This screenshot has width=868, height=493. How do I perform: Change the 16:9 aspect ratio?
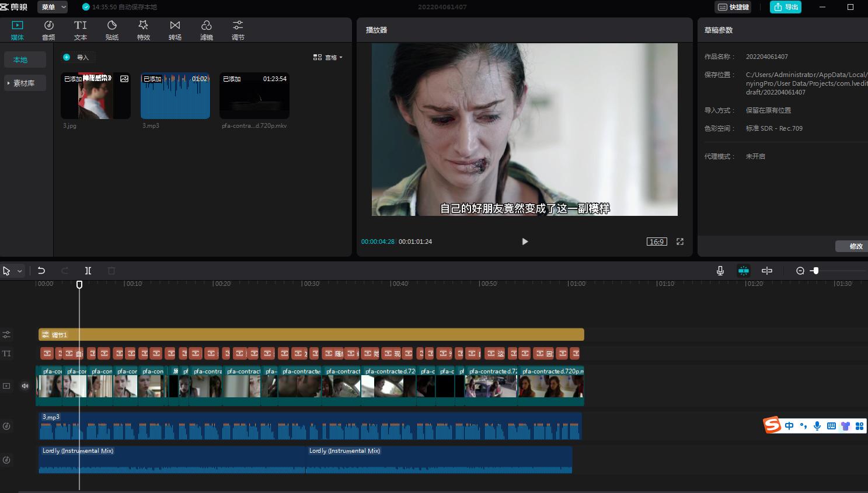[x=657, y=242]
